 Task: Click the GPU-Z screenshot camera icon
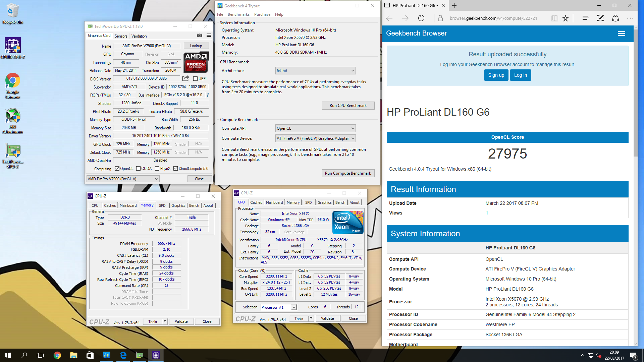click(x=200, y=35)
